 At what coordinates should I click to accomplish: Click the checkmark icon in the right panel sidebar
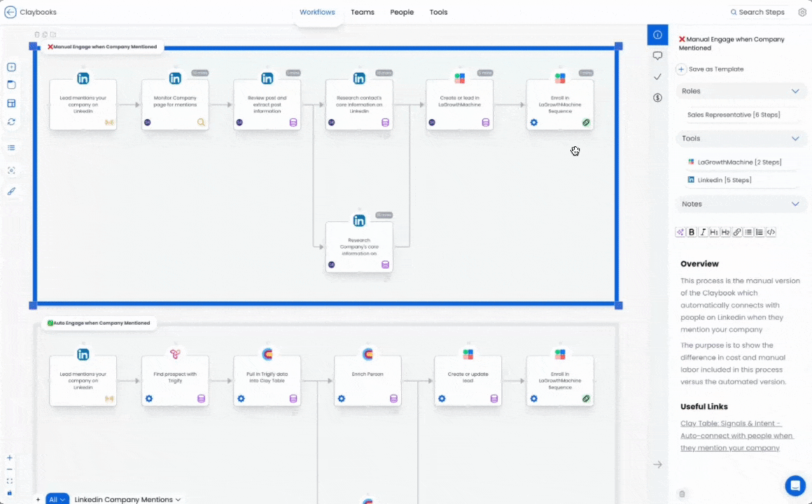[657, 76]
